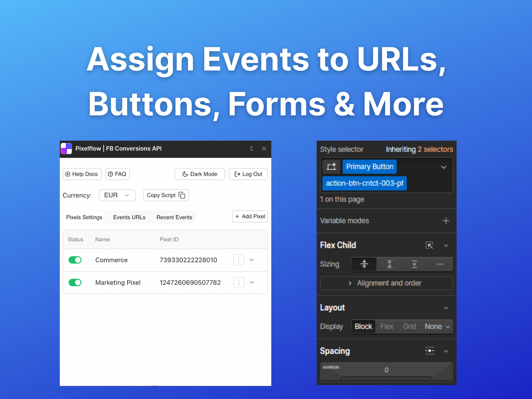Expand the Marketing Pixel row
The image size is (532, 399).
coord(252,283)
